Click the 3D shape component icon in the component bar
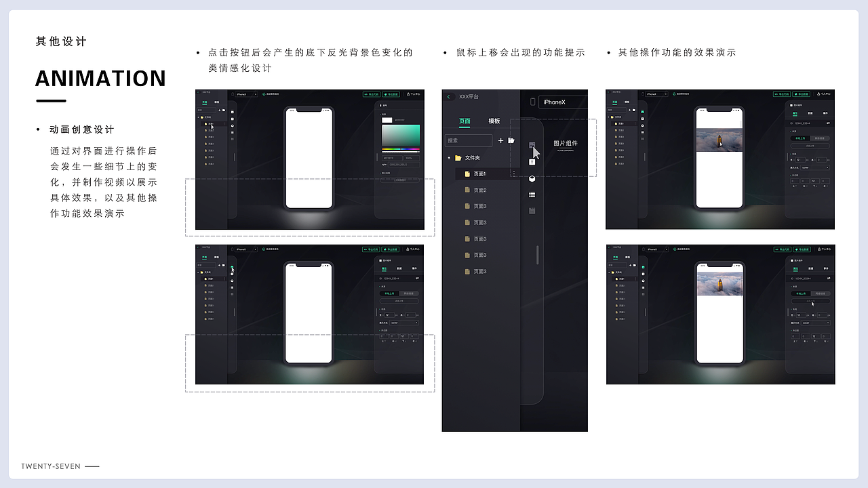The image size is (868, 488). pyautogui.click(x=532, y=178)
